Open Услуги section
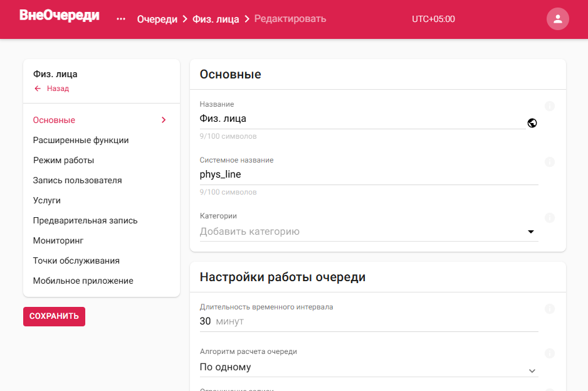The height and width of the screenshot is (391, 588). point(46,201)
